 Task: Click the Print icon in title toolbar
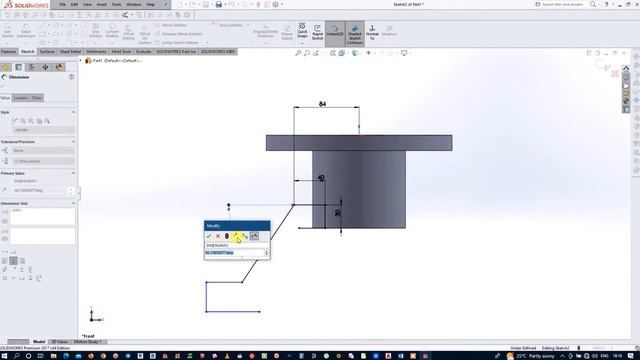[219, 4]
